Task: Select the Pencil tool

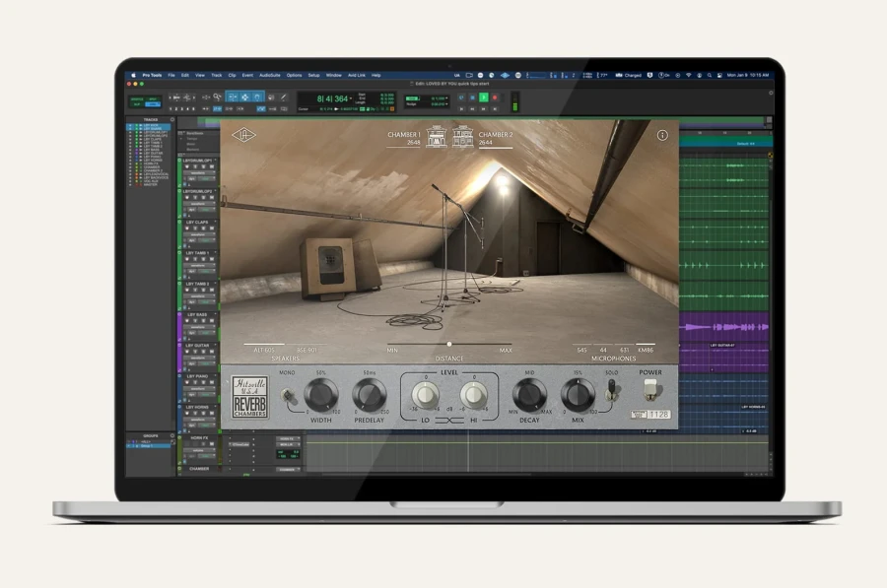Action: pos(283,98)
